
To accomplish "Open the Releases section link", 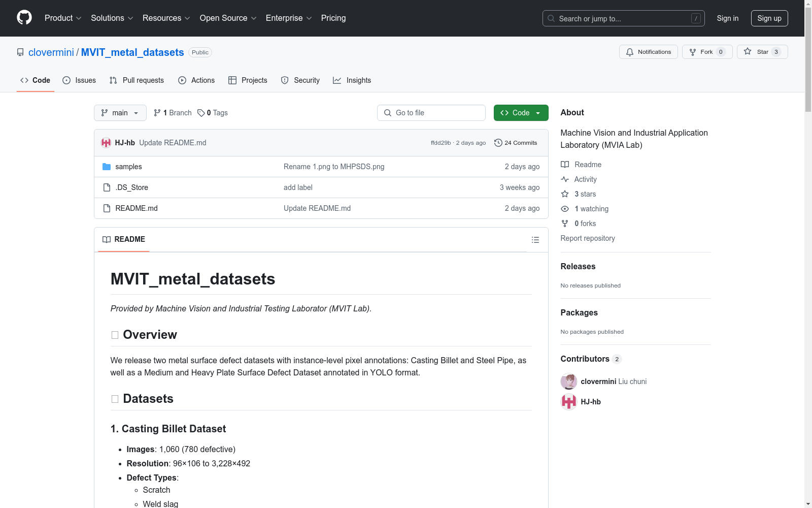I will coord(578,266).
